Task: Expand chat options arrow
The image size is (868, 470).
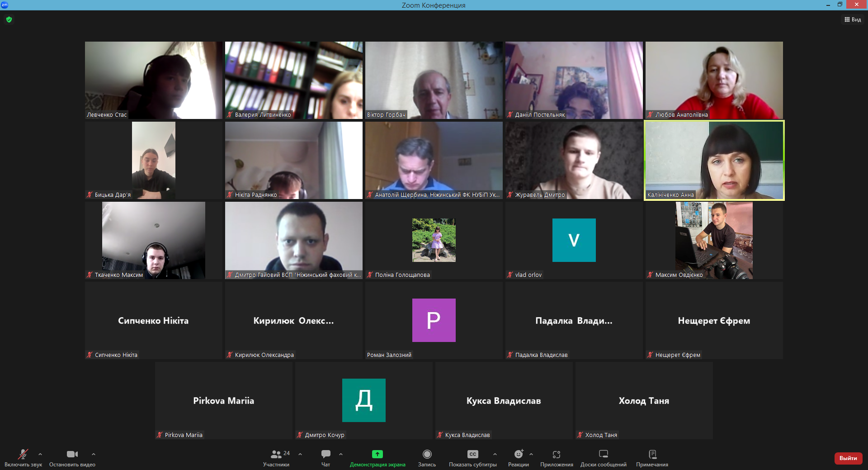Action: tap(341, 454)
